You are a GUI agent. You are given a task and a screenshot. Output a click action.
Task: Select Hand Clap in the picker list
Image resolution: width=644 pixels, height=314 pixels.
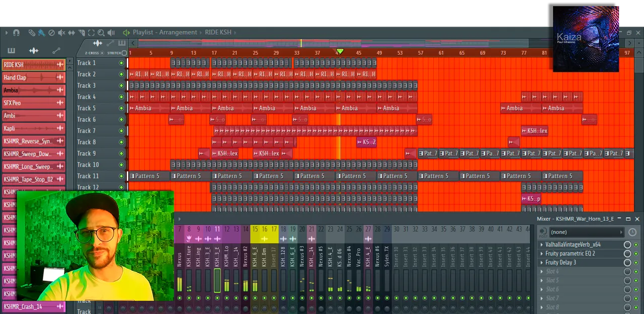pyautogui.click(x=34, y=77)
